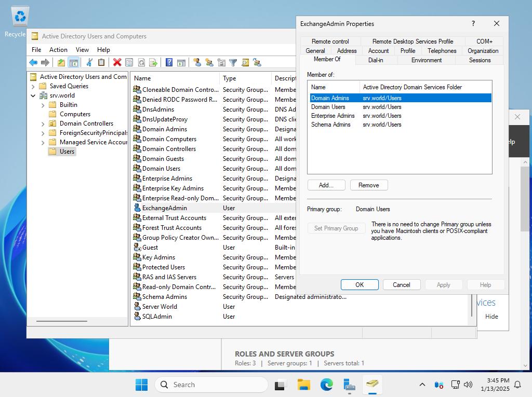Click Hide link in Server Manager
This screenshot has height=397, width=532.
pos(491,317)
